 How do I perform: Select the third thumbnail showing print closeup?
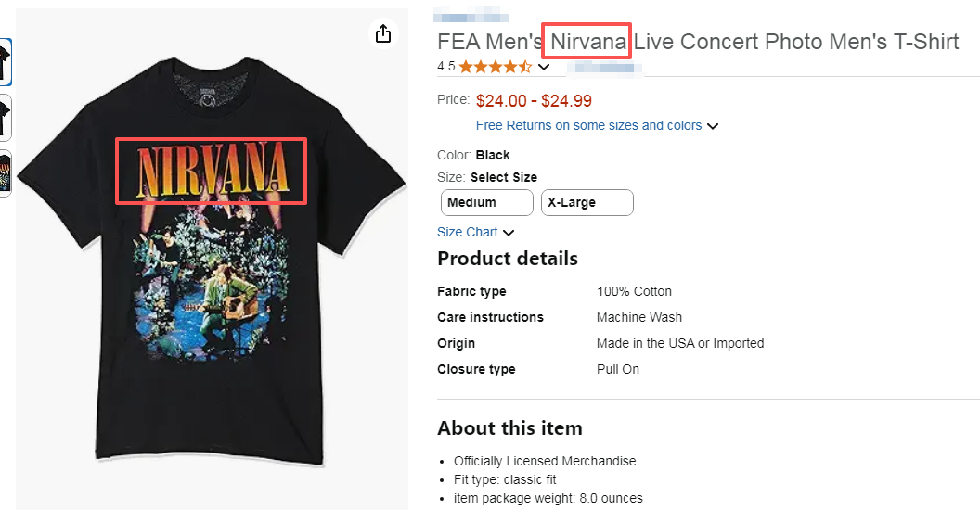pos(5,172)
